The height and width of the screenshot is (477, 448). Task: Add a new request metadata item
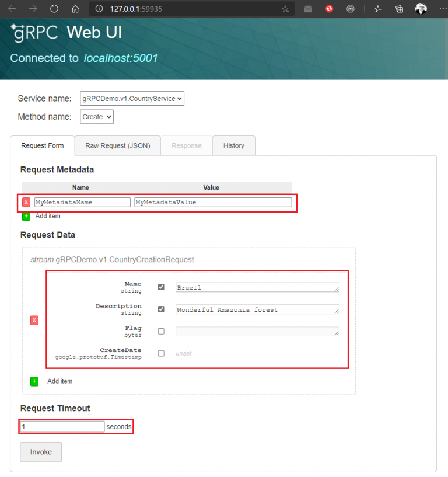pyautogui.click(x=26, y=216)
